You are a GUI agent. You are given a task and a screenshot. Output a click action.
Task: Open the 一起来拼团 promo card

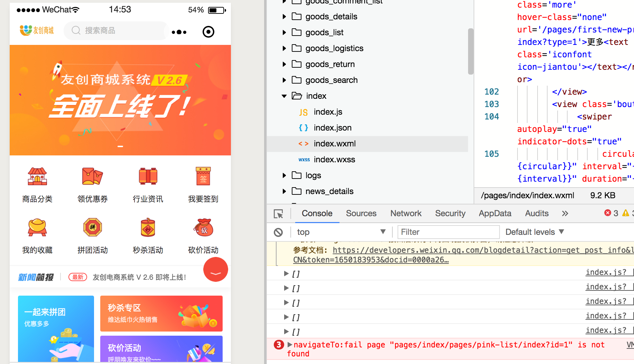(56, 328)
